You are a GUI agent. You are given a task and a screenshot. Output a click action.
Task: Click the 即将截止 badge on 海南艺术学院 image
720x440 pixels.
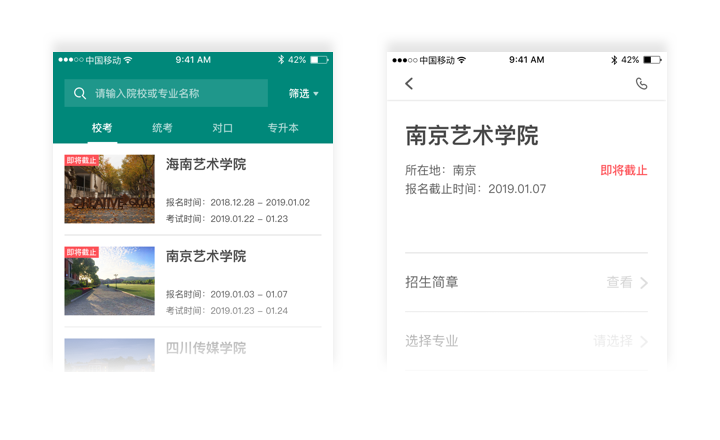(81, 160)
